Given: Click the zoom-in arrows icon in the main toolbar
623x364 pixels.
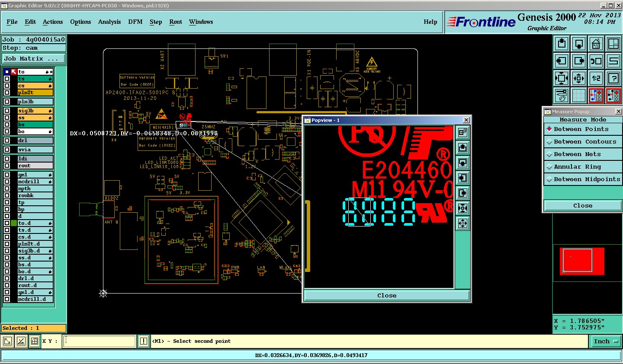Looking at the screenshot, I should (x=562, y=78).
